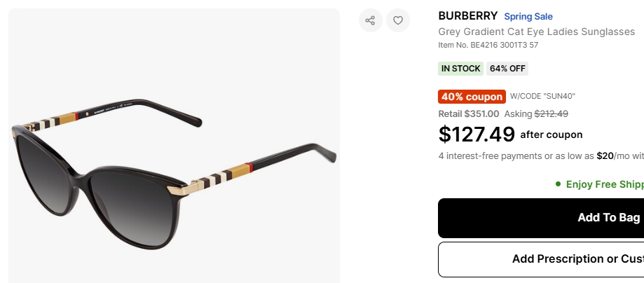Add item to wishlist with heart icon
The image size is (644, 283).
pyautogui.click(x=398, y=20)
